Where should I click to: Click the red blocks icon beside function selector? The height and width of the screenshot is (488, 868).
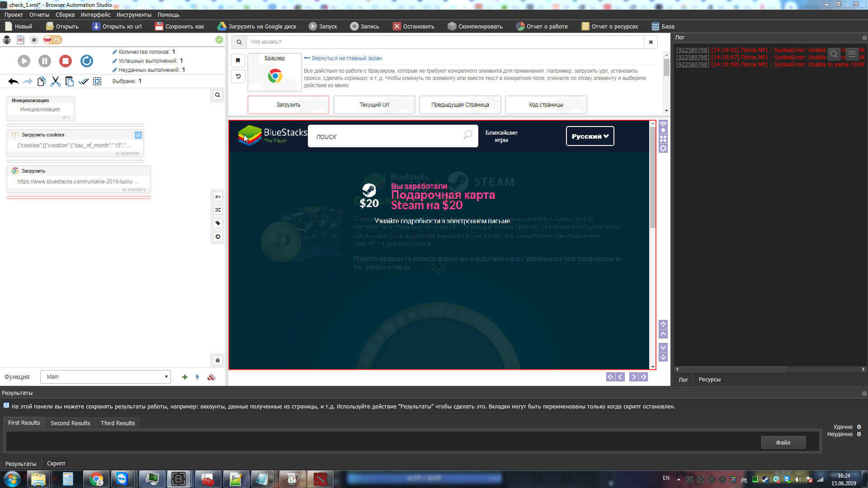point(211,377)
